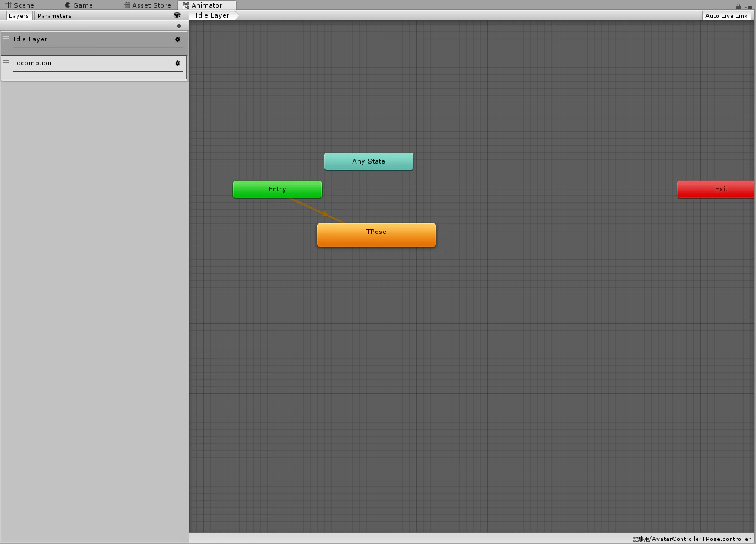Toggle the eye icon to hide the layers panel
The width and height of the screenshot is (756, 544).
177,15
